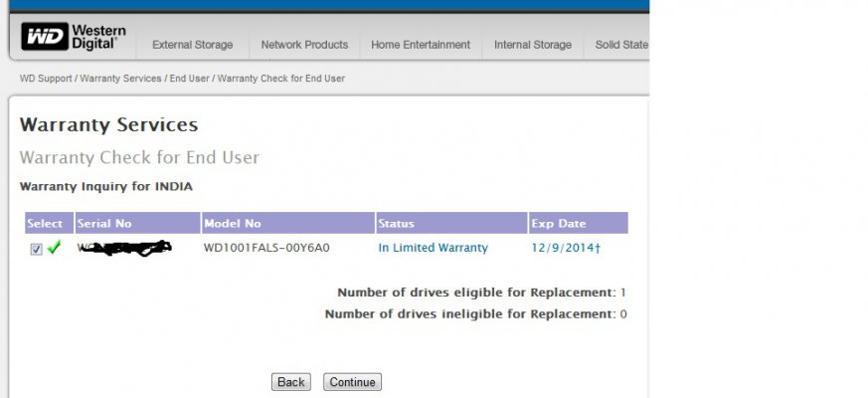This screenshot has height=398, width=868.
Task: Click the Exp Date column header
Action: [578, 223]
